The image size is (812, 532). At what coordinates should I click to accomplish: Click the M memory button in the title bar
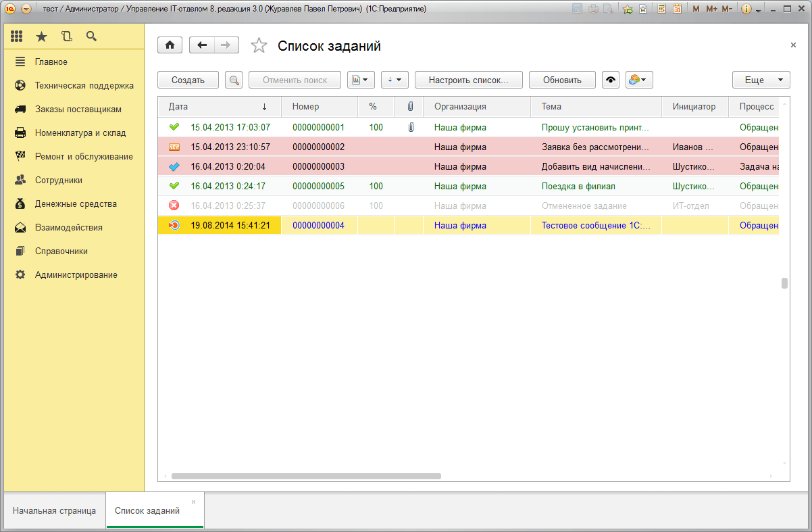(696, 9)
